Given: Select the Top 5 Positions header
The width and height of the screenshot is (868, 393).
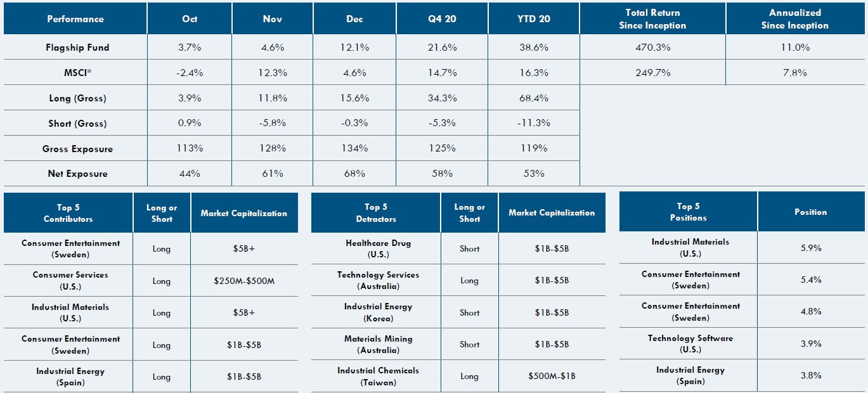Looking at the screenshot, I should coord(688,212).
